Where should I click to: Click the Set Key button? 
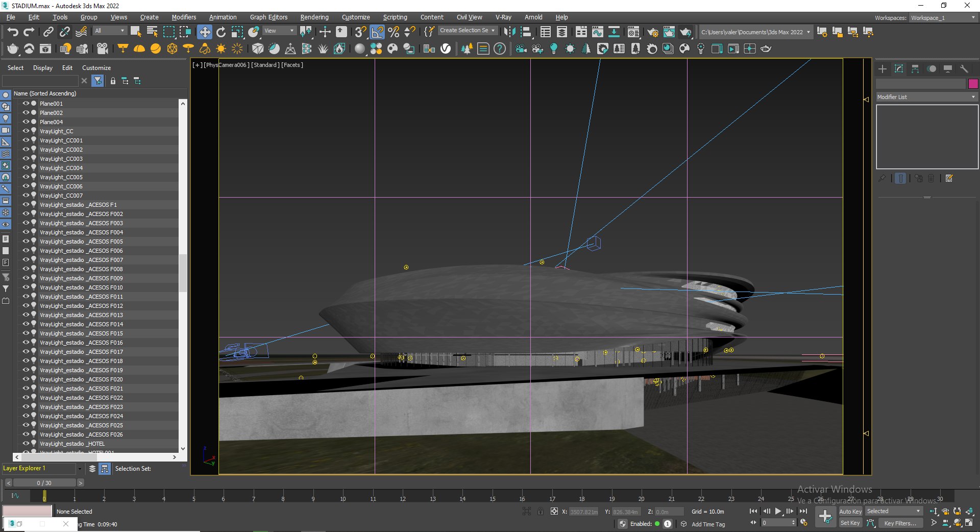tap(850, 523)
